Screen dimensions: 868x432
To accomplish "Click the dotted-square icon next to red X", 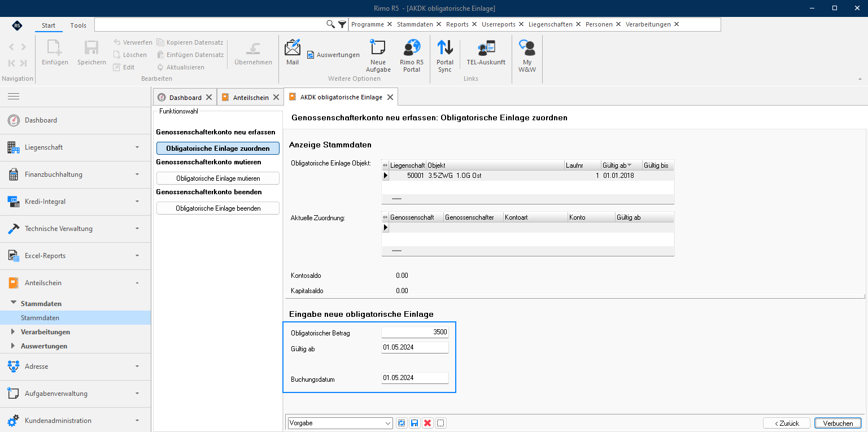I will tap(441, 423).
